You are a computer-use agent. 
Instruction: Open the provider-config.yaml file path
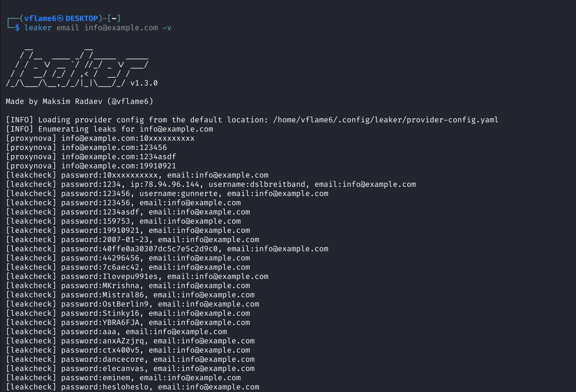pyautogui.click(x=386, y=120)
